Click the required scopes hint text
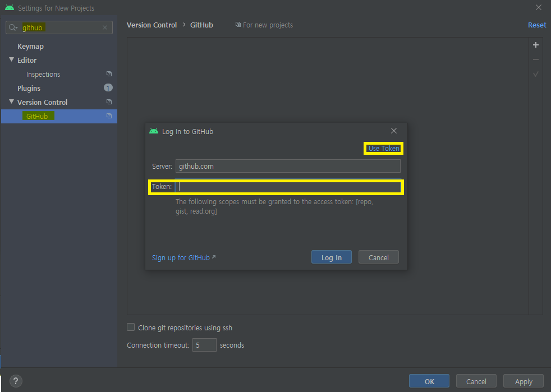 (x=274, y=206)
